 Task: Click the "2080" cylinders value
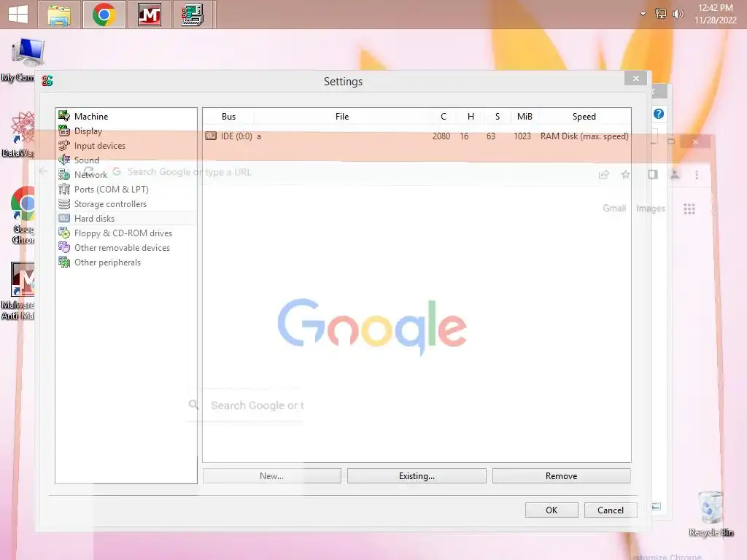pyautogui.click(x=441, y=136)
